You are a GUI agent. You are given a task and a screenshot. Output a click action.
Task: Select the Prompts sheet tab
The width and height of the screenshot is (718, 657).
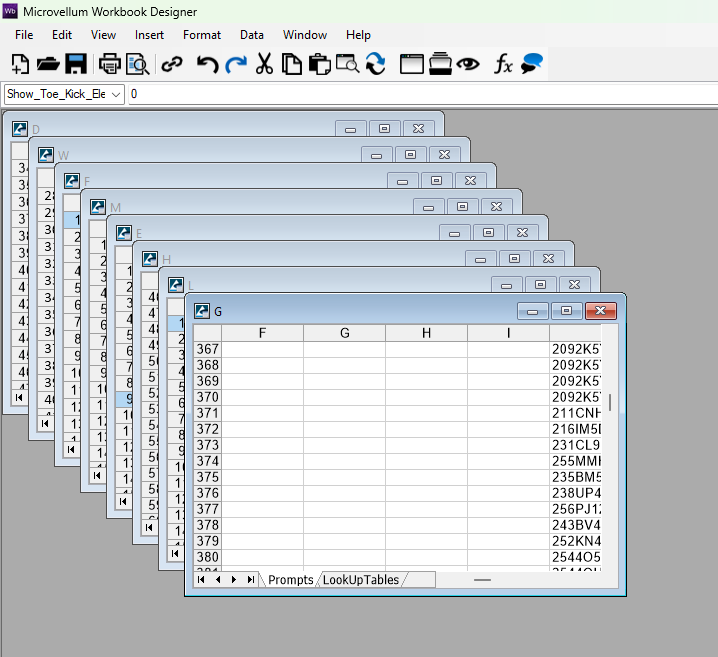pyautogui.click(x=290, y=580)
